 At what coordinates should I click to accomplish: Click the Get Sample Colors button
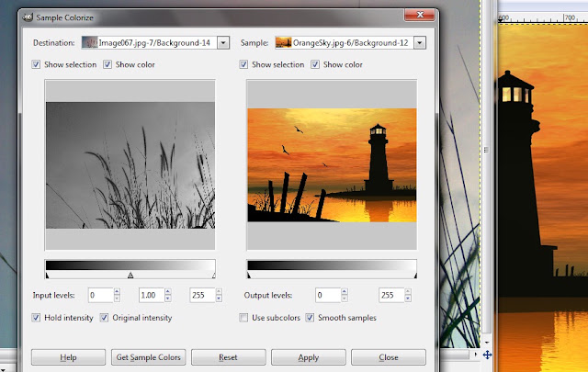click(x=149, y=357)
